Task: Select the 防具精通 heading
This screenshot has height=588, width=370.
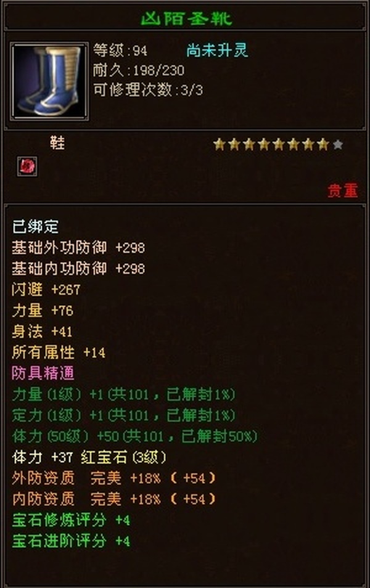Action: (43, 373)
